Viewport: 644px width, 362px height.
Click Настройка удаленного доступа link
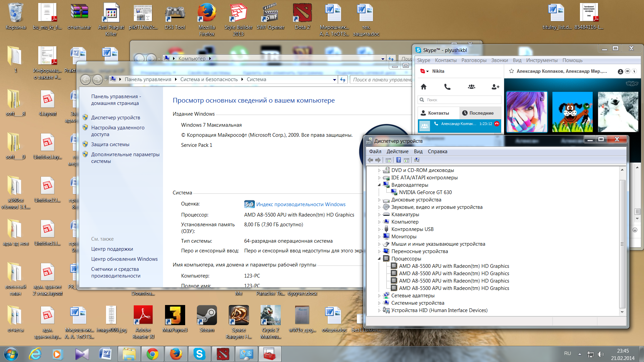pyautogui.click(x=118, y=131)
